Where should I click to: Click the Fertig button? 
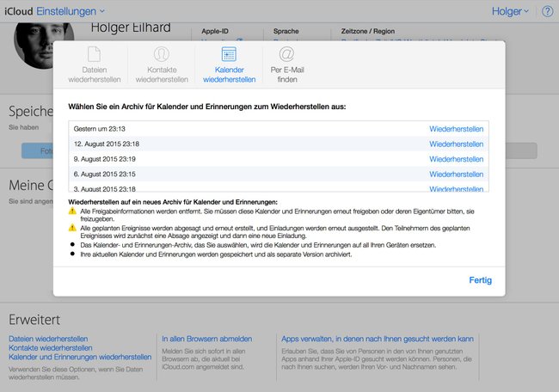tap(480, 280)
